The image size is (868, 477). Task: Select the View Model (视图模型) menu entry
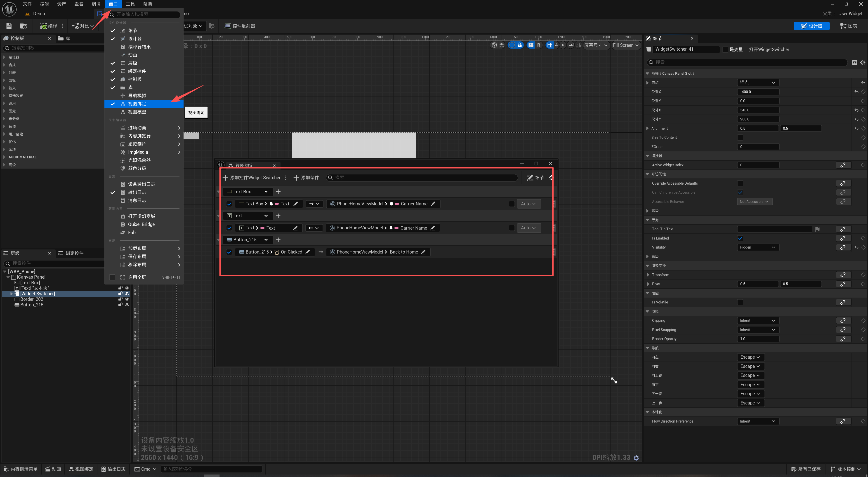[137, 112]
